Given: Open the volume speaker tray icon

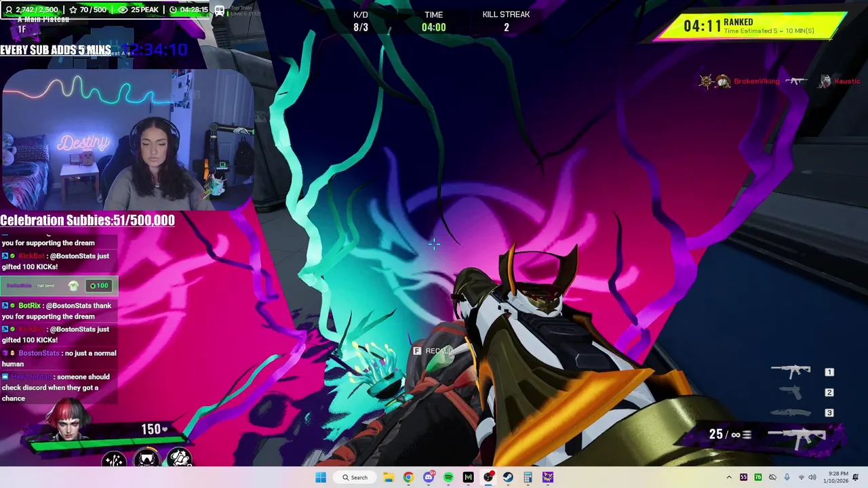Looking at the screenshot, I should tap(812, 477).
